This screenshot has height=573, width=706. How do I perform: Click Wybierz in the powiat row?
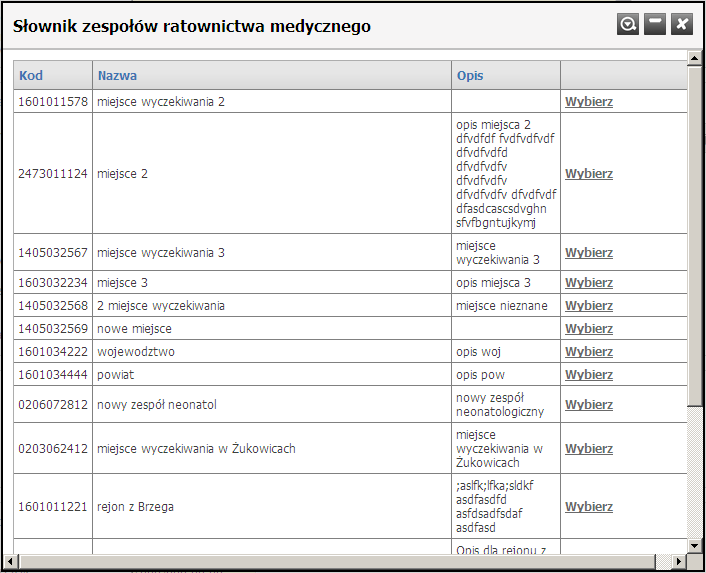pos(589,374)
